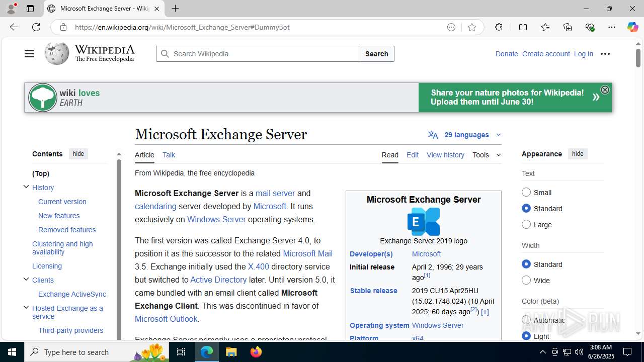Select Automatic color option
Viewport: 644px width, 362px height.
point(526,320)
